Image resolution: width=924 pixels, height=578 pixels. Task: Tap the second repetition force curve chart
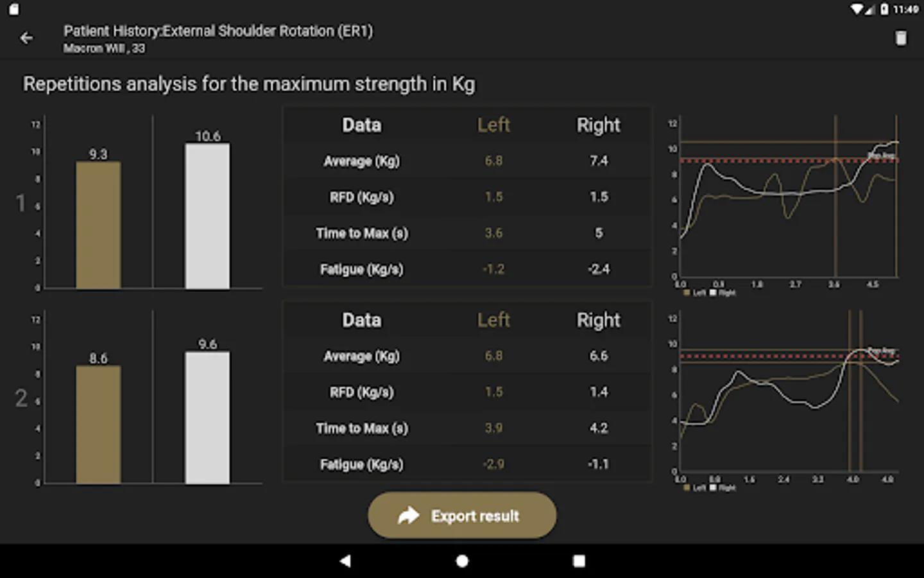[x=788, y=395]
